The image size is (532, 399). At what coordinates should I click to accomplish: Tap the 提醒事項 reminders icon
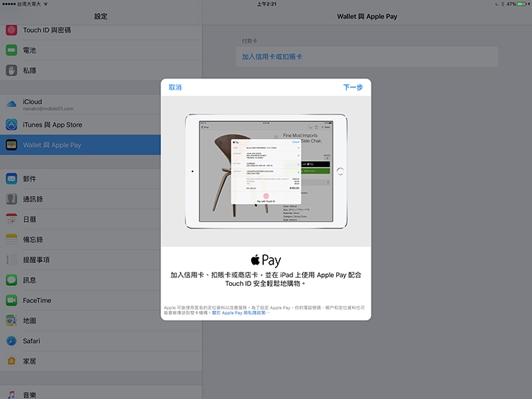12,260
